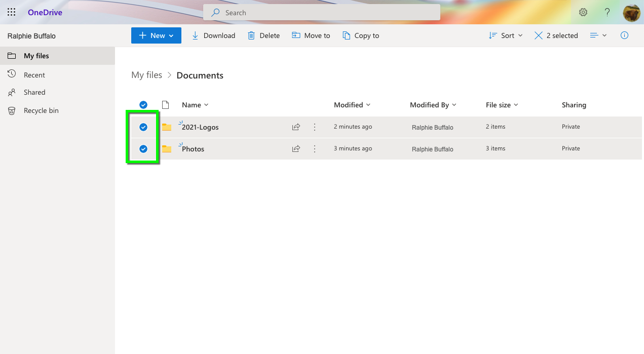Go to Recent in the sidebar

pos(34,75)
